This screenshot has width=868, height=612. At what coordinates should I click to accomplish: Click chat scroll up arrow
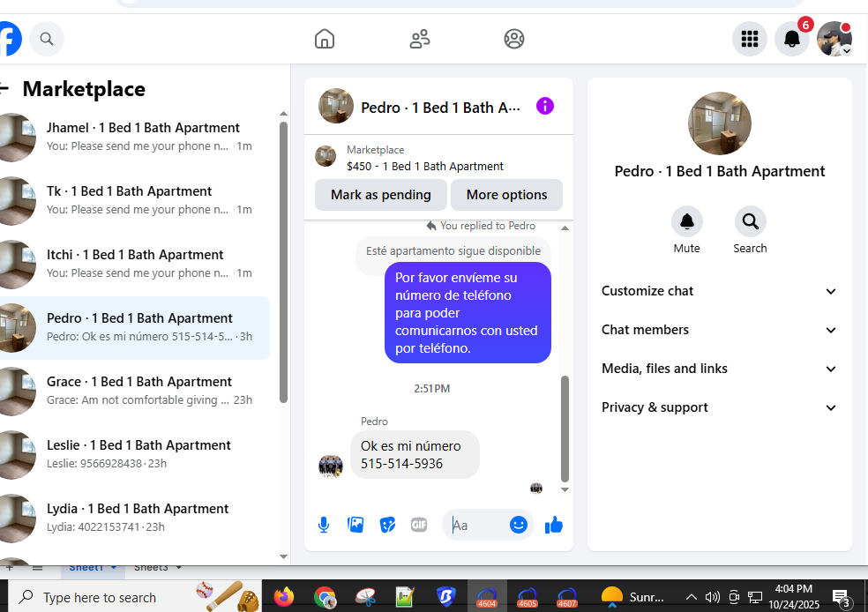[565, 228]
